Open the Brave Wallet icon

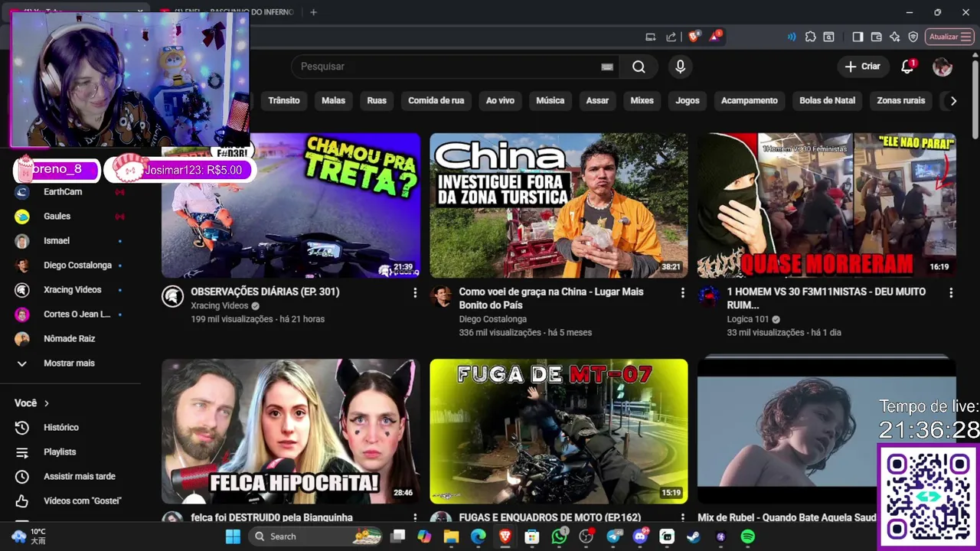[876, 37]
